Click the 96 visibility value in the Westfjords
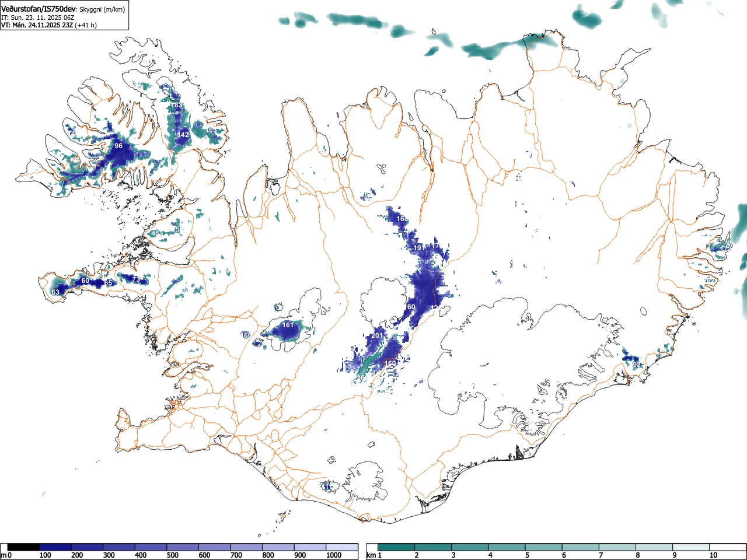This screenshot has height=560, width=747. [x=118, y=146]
